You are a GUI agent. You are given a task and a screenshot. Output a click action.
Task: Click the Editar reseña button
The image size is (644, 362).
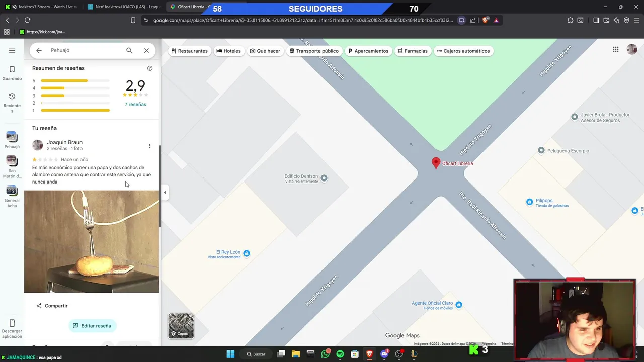coord(93,326)
